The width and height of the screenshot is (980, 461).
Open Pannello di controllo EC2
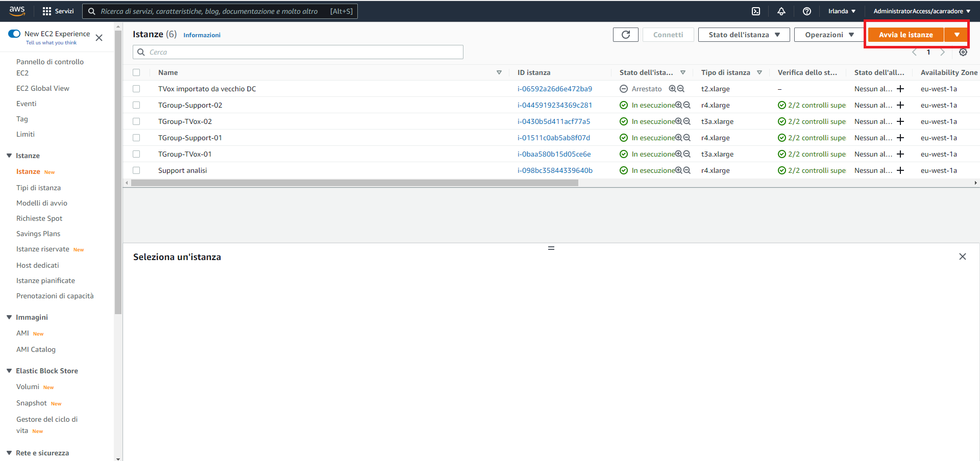50,67
